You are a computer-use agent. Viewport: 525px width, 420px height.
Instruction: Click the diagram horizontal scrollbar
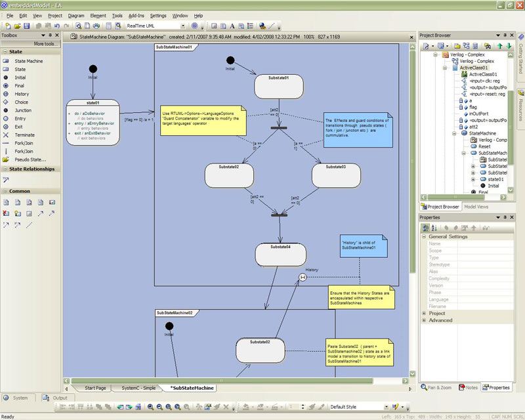pyautogui.click(x=222, y=381)
